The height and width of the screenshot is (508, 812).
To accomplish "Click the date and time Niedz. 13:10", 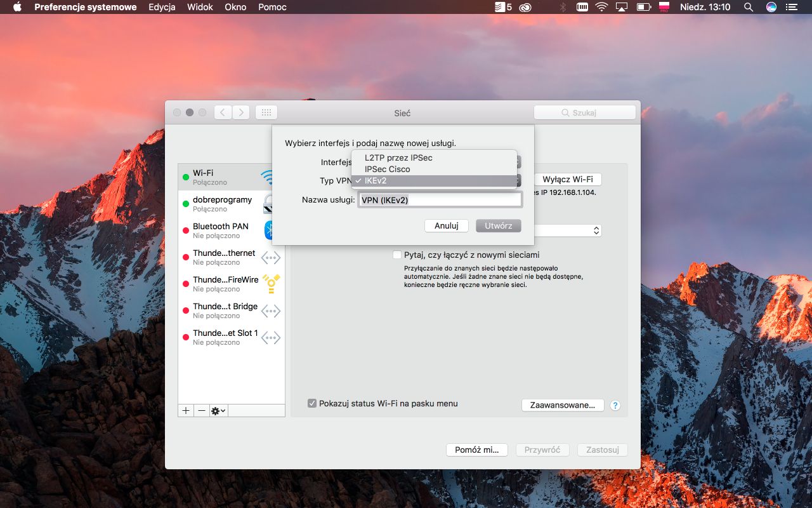I will click(705, 7).
